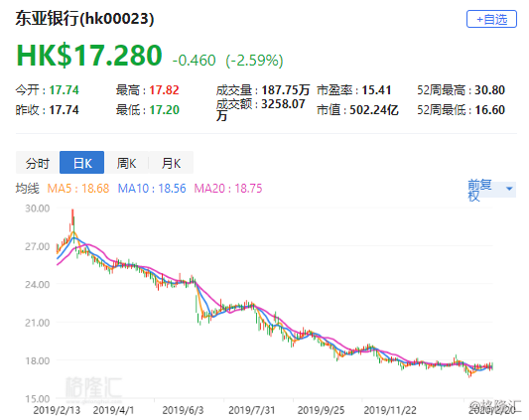Click the 2019/7/31 date on the axis

[252, 410]
